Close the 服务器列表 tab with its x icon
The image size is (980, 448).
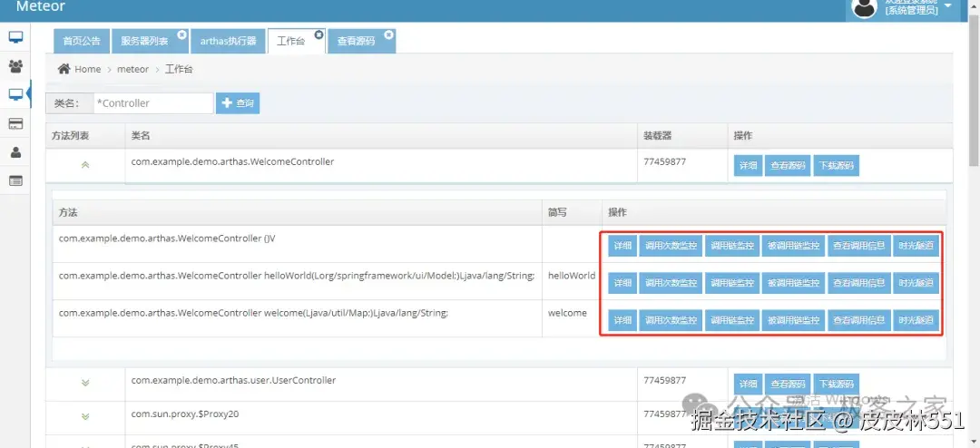coord(181,34)
